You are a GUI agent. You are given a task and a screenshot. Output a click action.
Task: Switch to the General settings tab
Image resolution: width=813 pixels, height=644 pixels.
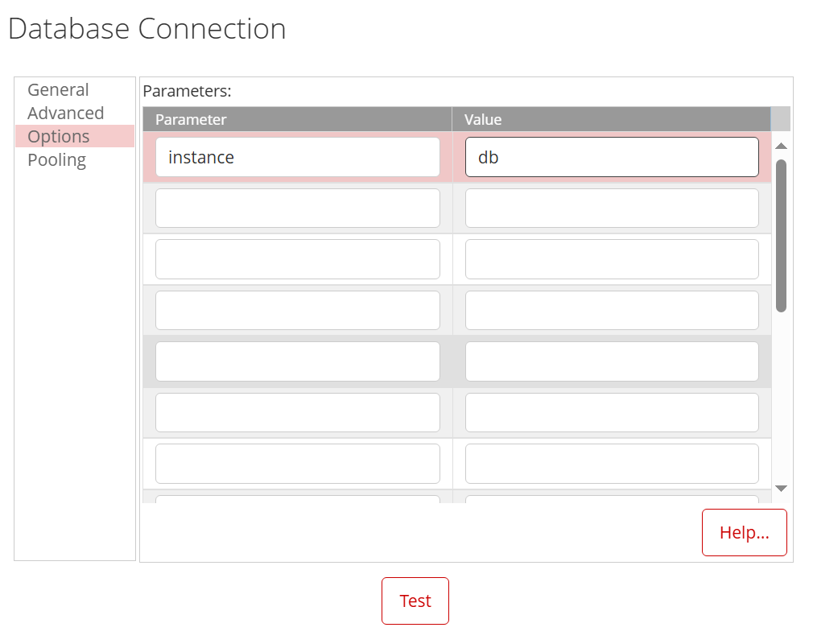pyautogui.click(x=57, y=89)
